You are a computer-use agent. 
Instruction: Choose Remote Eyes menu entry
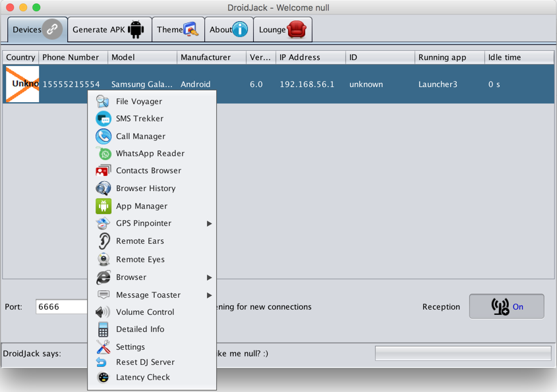tap(152, 260)
